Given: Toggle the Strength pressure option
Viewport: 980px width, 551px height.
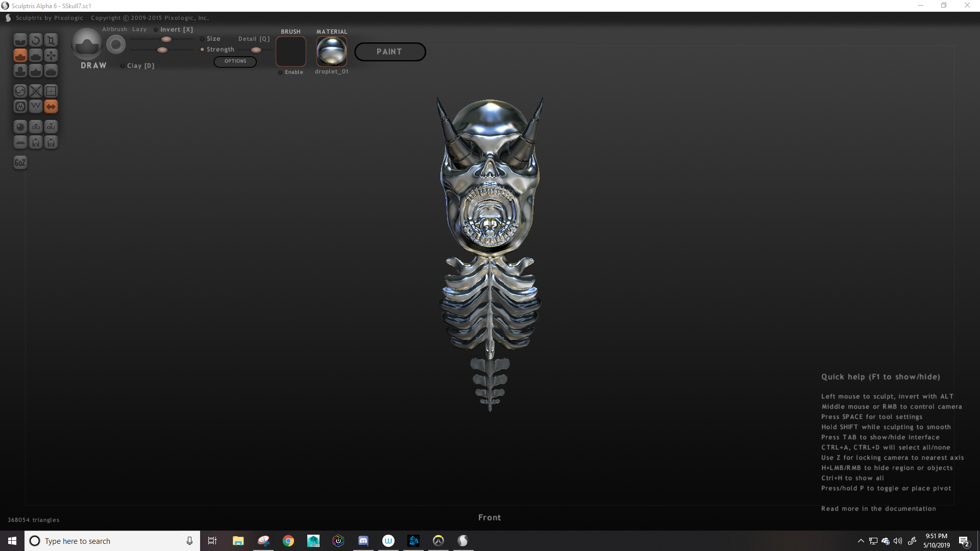Looking at the screenshot, I should (217, 49).
